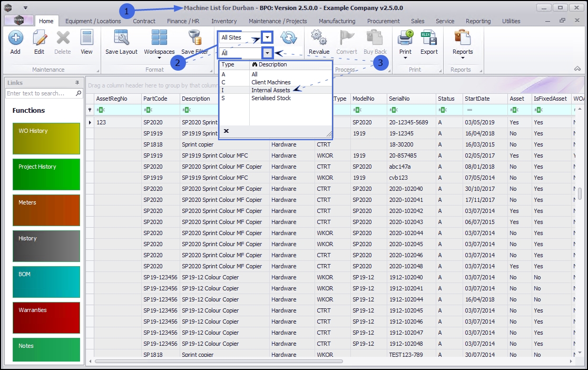Open the machine type 'All' dropdown arrow
The width and height of the screenshot is (588, 370).
click(268, 53)
